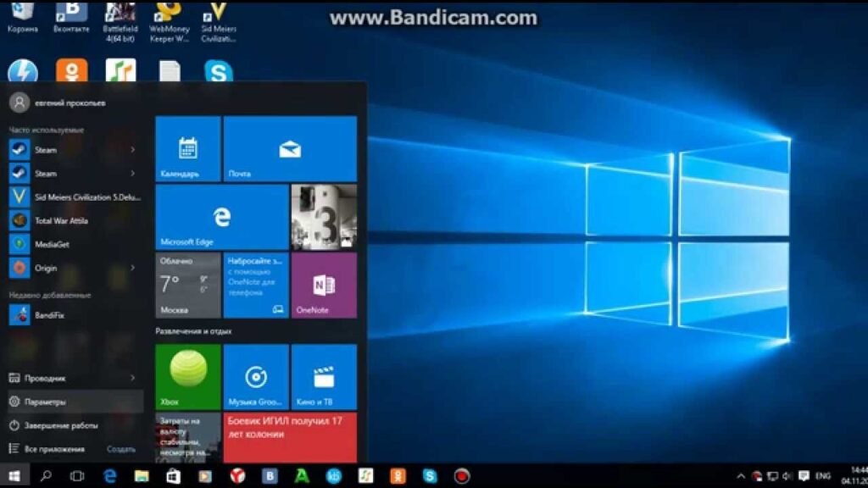Launch the Почта mail tile

coord(290,149)
